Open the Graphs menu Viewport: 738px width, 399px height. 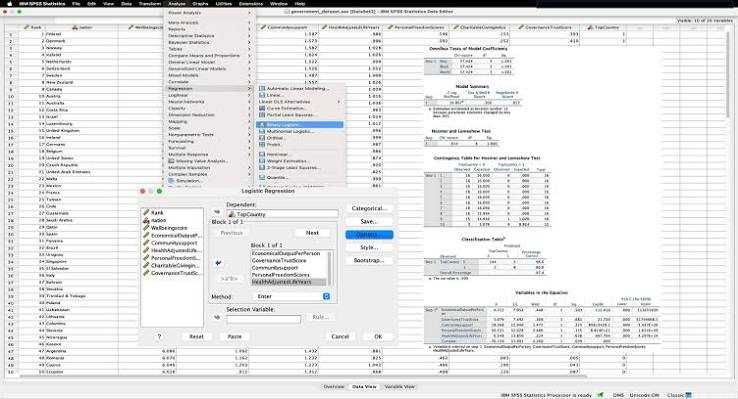tap(200, 3)
